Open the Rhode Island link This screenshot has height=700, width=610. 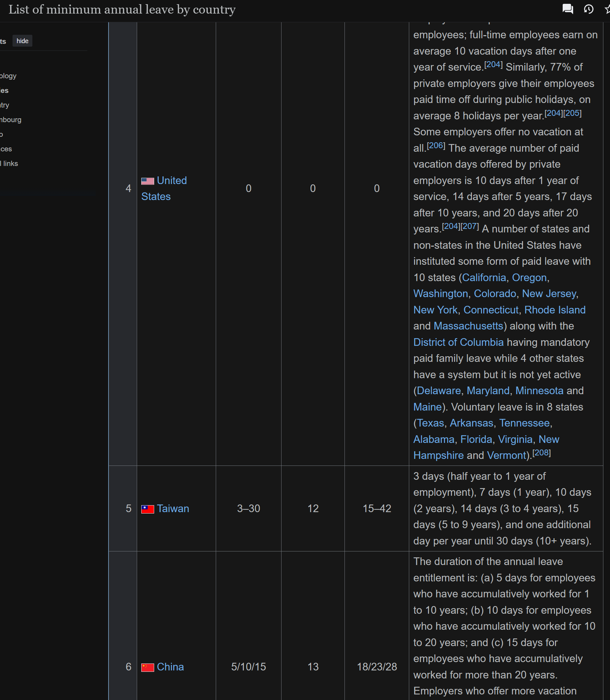[x=555, y=310]
